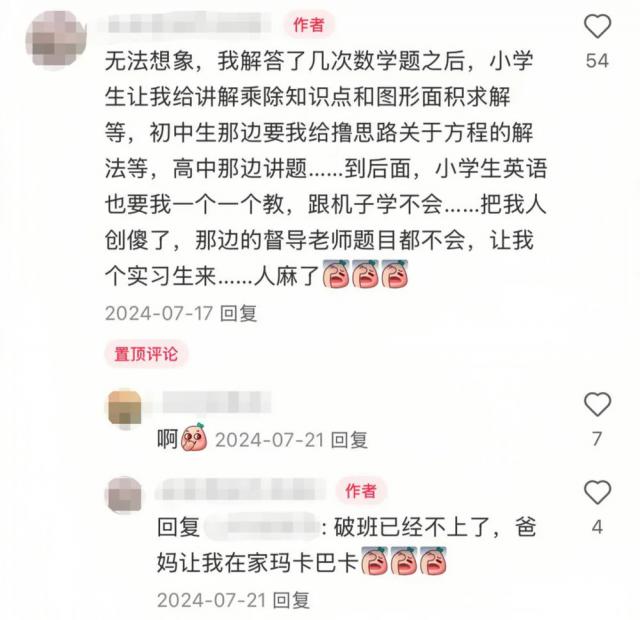Reply to the 2024-07-17 comment
Viewport: 640px width, 620px height.
pyautogui.click(x=238, y=313)
